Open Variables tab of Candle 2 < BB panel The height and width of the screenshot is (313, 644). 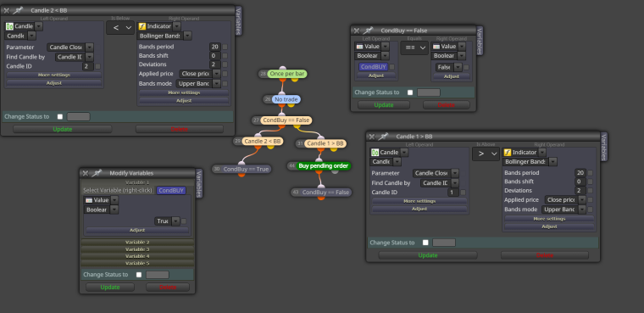pyautogui.click(x=239, y=20)
